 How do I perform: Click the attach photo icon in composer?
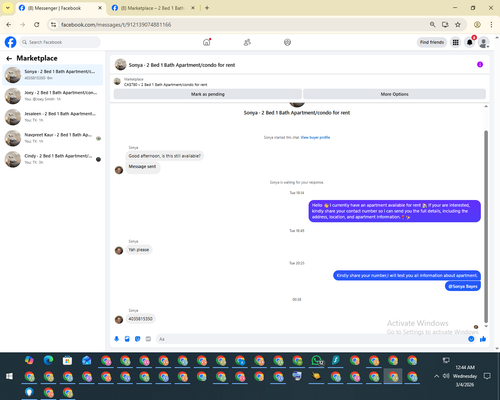[127, 339]
